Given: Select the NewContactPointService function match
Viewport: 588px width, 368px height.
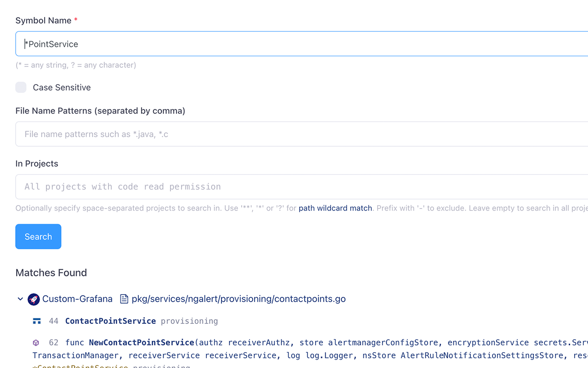Looking at the screenshot, I should point(141,343).
